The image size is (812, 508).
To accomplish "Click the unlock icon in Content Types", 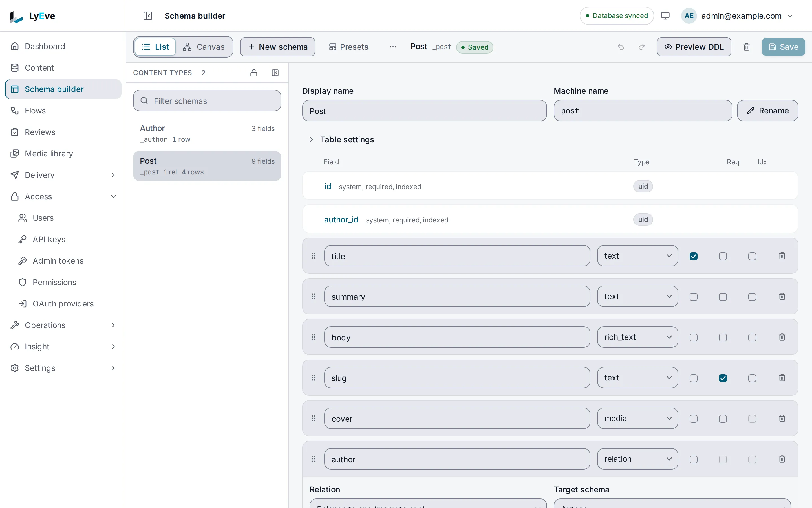I will 254,73.
